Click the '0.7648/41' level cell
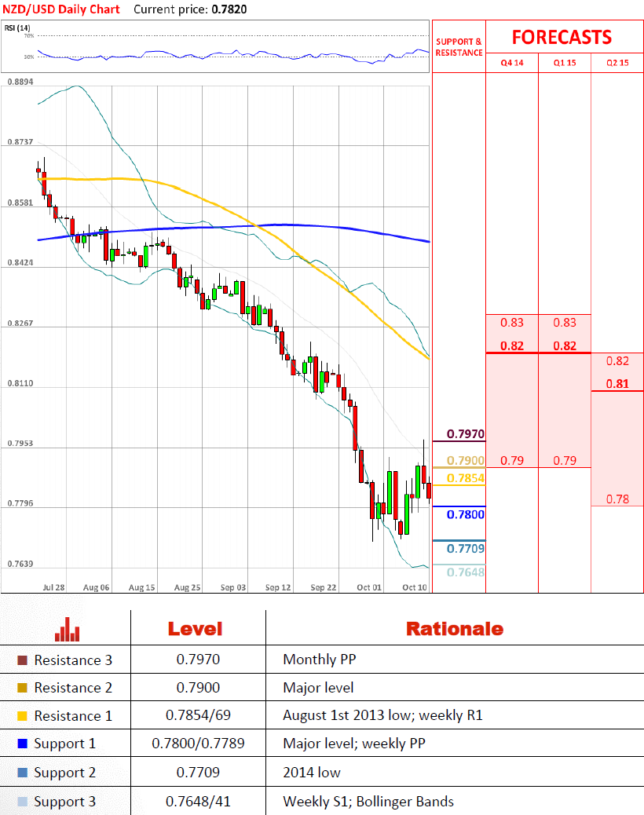 [x=198, y=802]
